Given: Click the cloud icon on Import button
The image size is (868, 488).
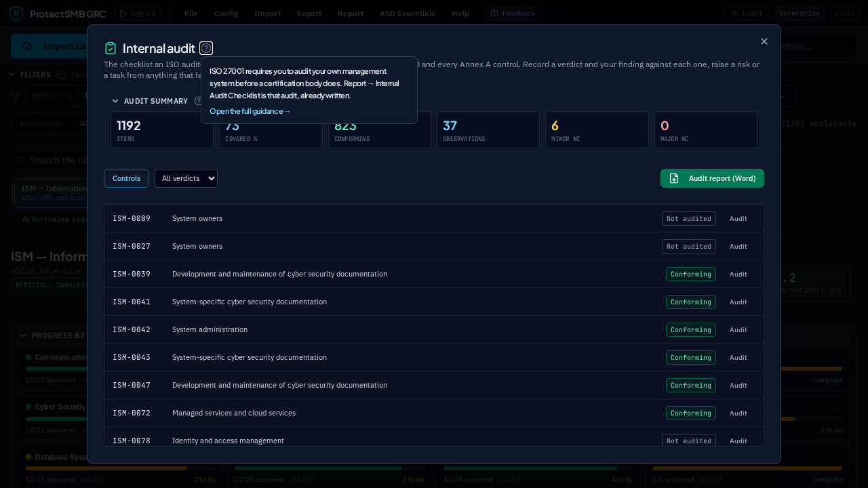Looking at the screenshot, I should coord(28,46).
